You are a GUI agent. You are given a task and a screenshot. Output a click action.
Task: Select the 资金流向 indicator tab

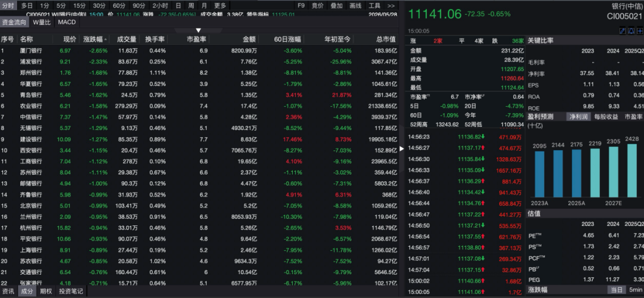pyautogui.click(x=14, y=22)
